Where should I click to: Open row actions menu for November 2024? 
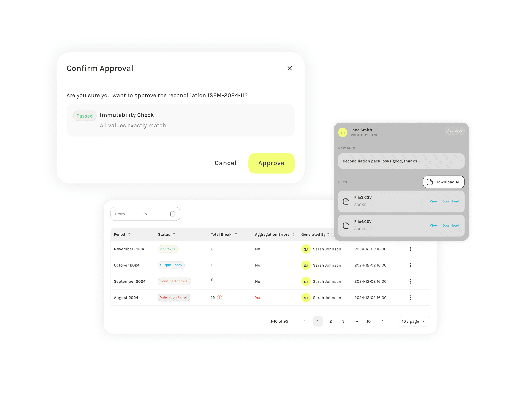[410, 249]
